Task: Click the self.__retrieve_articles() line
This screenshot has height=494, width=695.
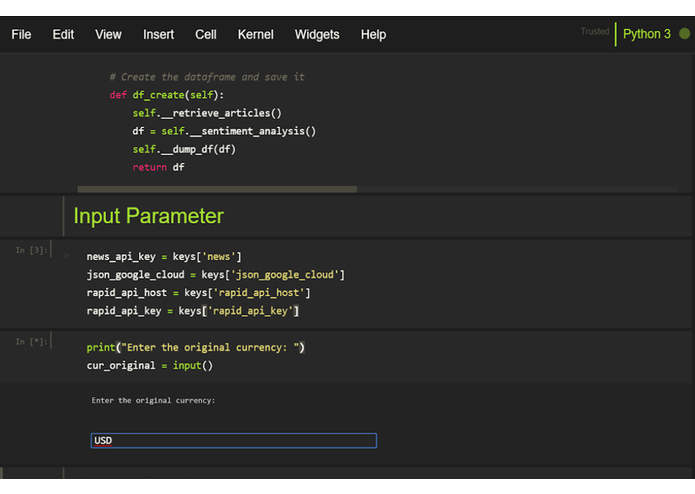Action: (x=207, y=113)
